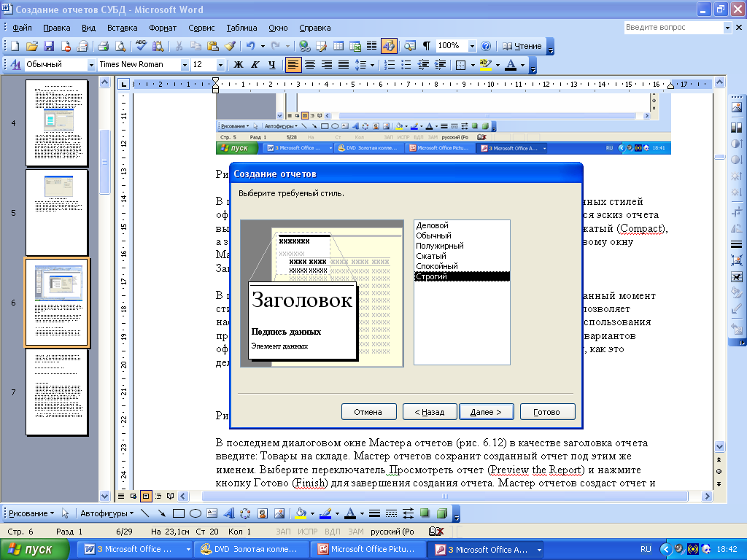This screenshot has height=560, width=747.
Task: Toggle bold Ж formatting
Action: coord(239,65)
